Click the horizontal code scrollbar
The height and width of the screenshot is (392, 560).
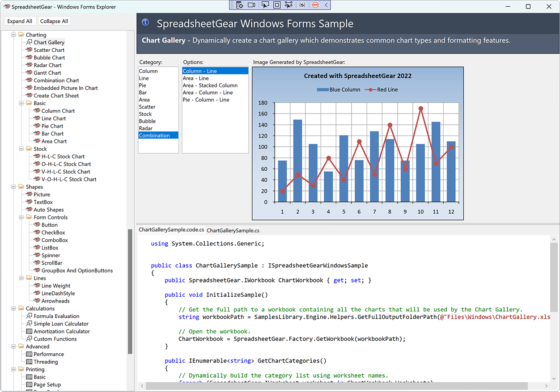(x=335, y=386)
